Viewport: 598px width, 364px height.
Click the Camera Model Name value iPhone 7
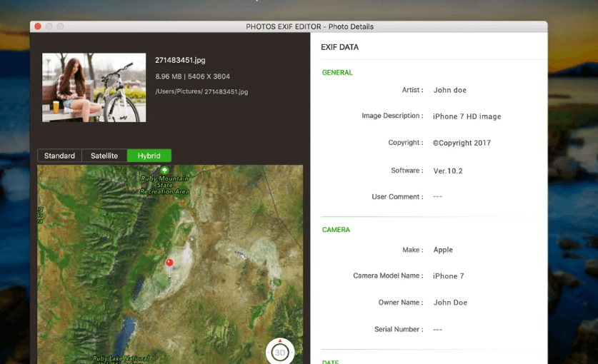point(449,276)
